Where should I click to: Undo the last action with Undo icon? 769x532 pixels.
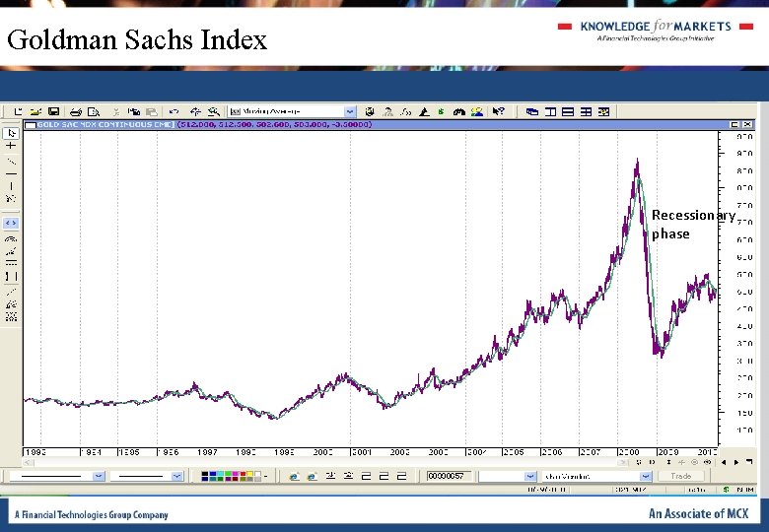click(174, 111)
